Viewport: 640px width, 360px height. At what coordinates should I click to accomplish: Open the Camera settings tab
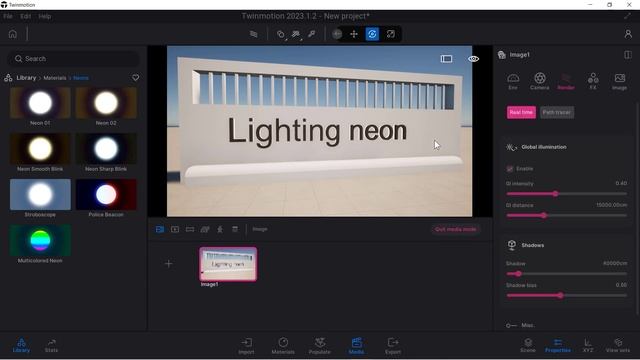pyautogui.click(x=540, y=81)
